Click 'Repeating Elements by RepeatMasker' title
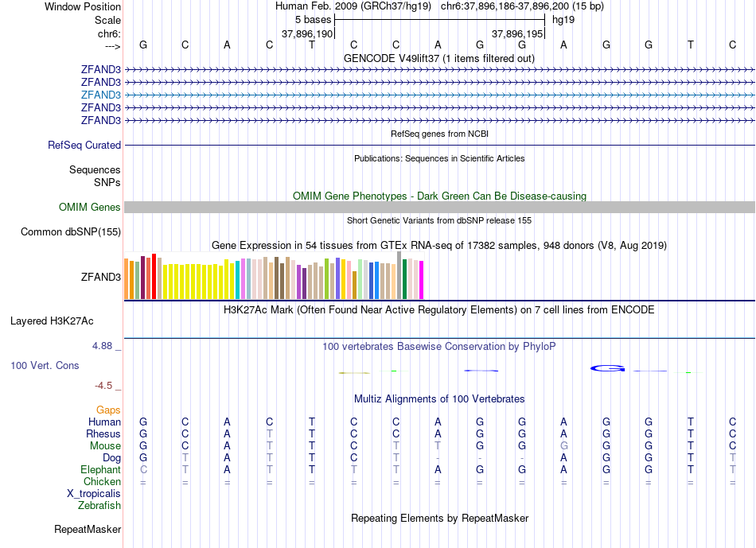 pos(440,518)
